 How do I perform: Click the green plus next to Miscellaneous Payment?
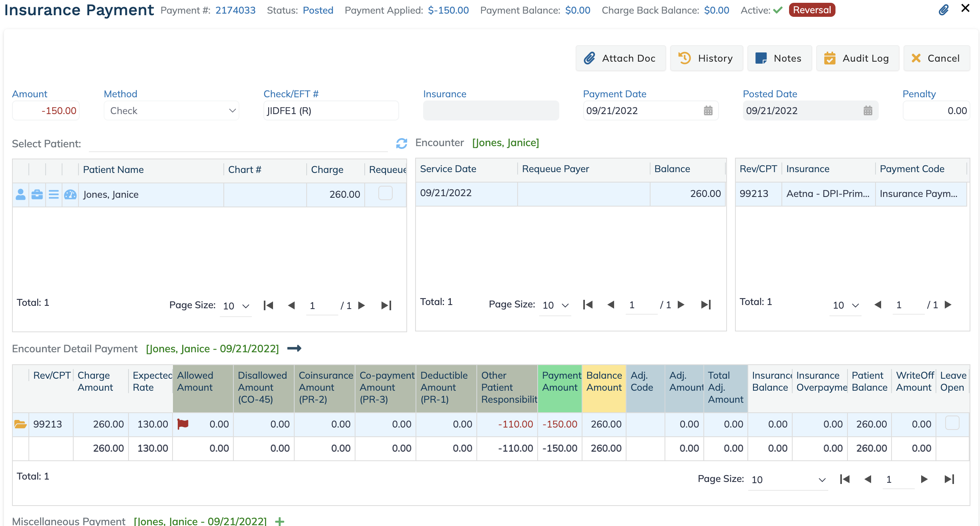280,521
